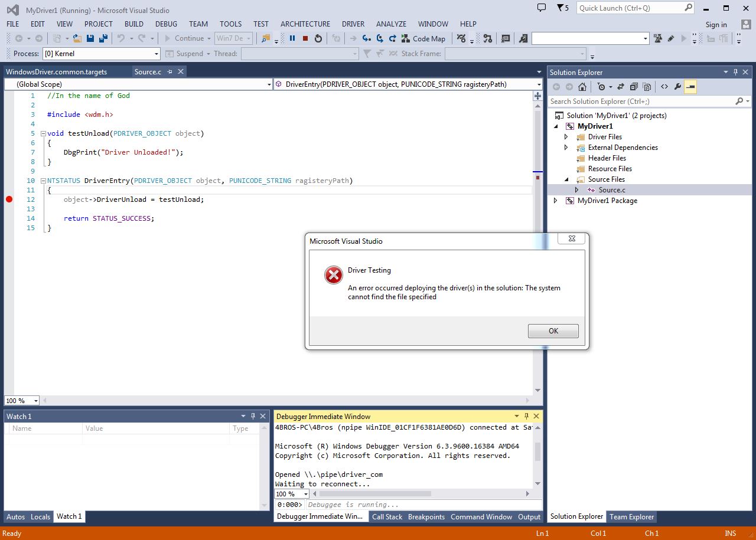
Task: Click the notifications speech bubble icon
Action: coord(541,8)
